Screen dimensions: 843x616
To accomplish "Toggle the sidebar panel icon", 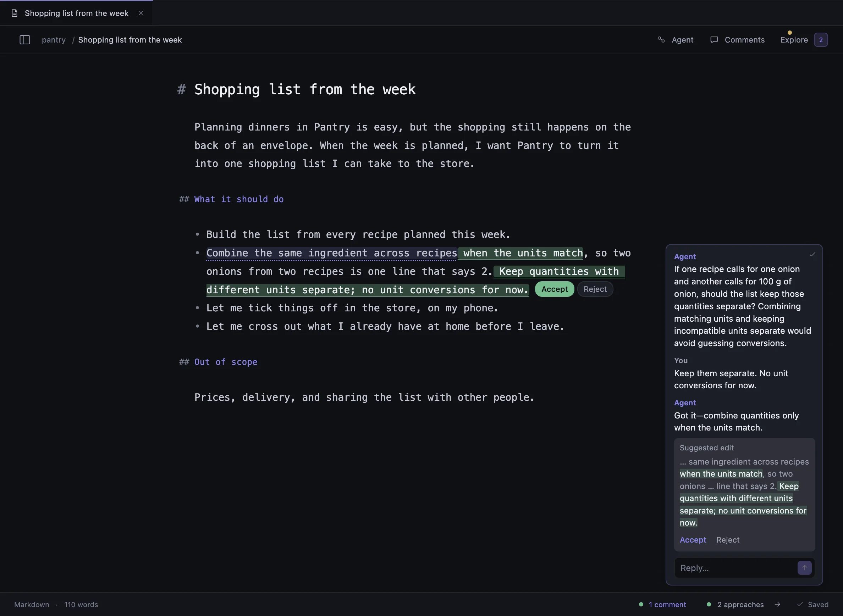I will (24, 40).
